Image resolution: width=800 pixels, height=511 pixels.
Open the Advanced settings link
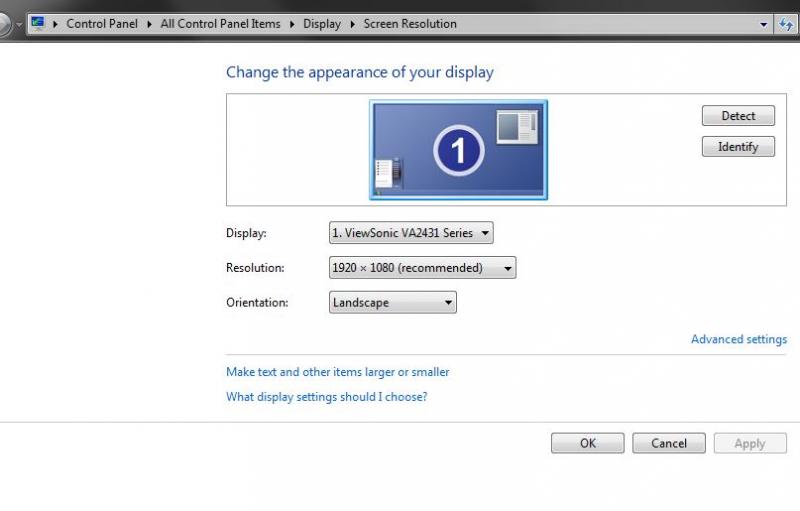coord(738,339)
